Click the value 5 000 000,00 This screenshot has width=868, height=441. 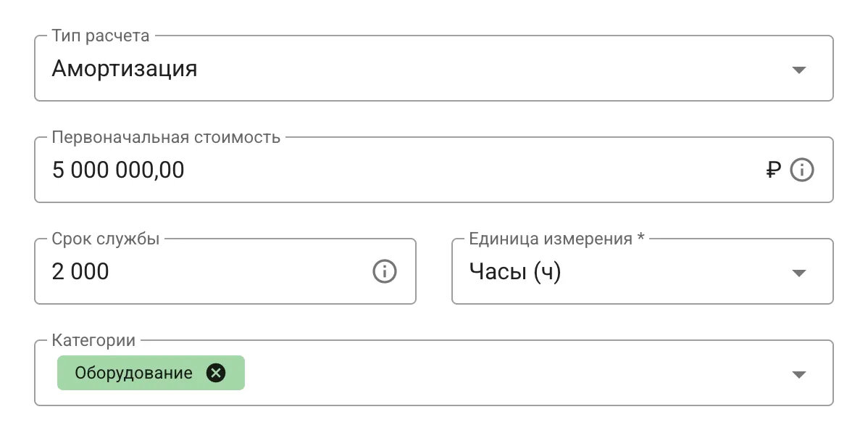click(x=117, y=170)
